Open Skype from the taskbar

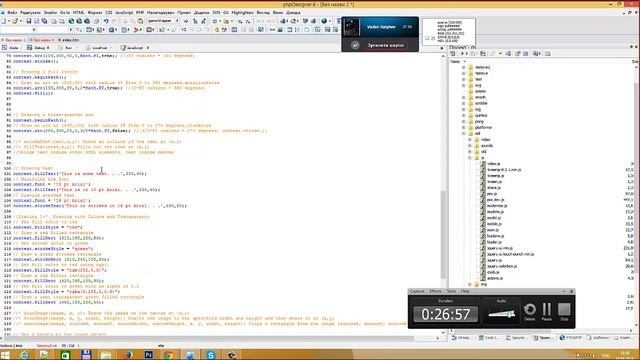(x=211, y=355)
